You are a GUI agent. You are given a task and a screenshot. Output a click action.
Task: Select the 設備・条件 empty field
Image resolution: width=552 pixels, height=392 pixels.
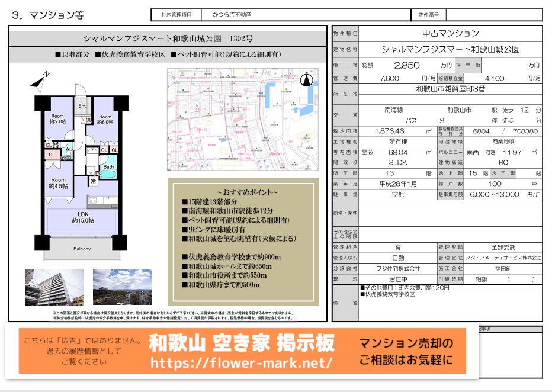(450, 213)
